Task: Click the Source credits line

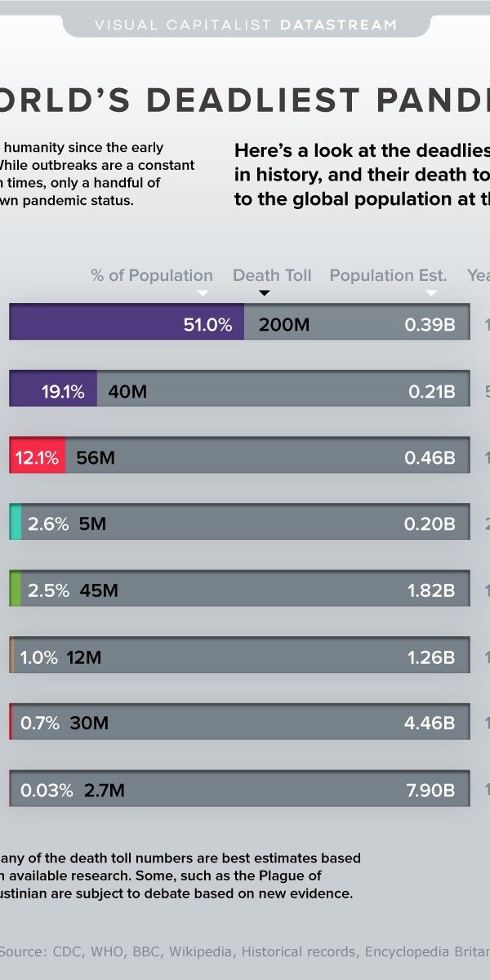Action: pos(245,951)
